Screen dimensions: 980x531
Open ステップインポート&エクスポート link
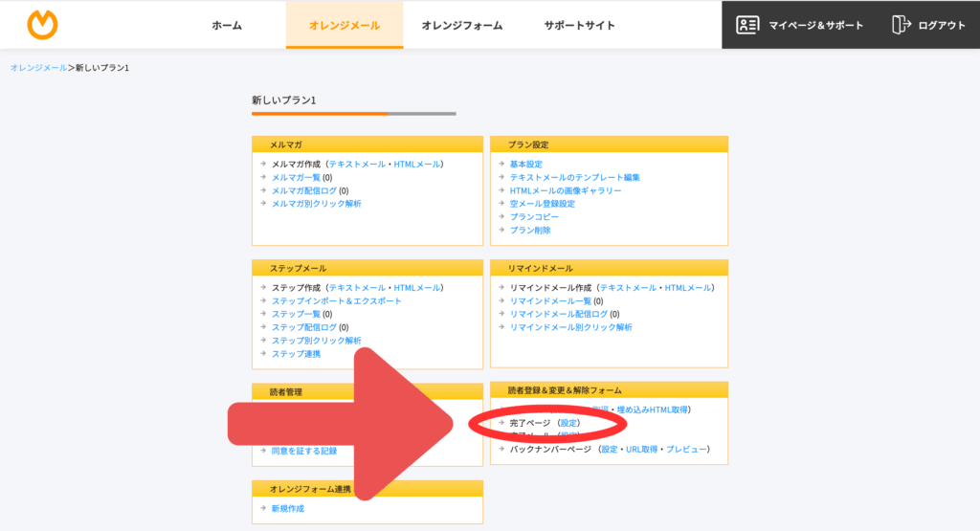pos(336,301)
